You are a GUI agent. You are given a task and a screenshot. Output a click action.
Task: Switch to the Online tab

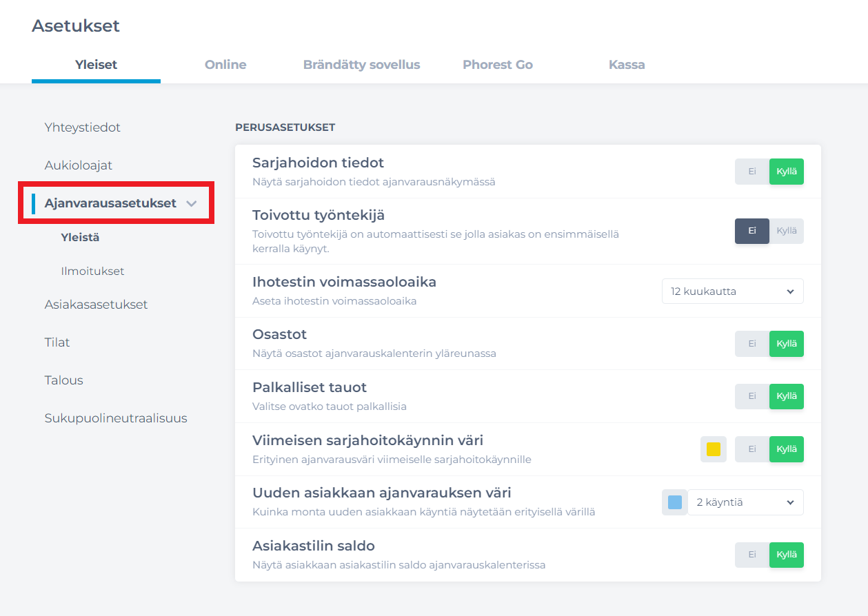tap(225, 65)
